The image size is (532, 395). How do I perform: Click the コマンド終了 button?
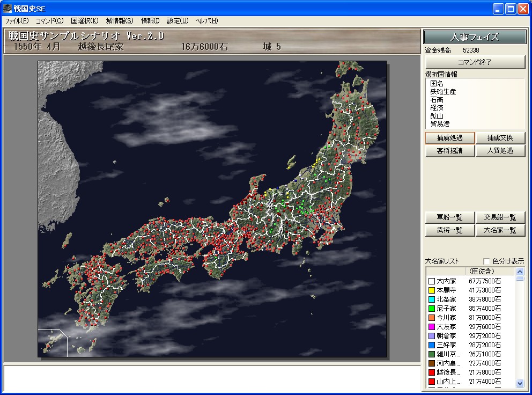click(475, 62)
